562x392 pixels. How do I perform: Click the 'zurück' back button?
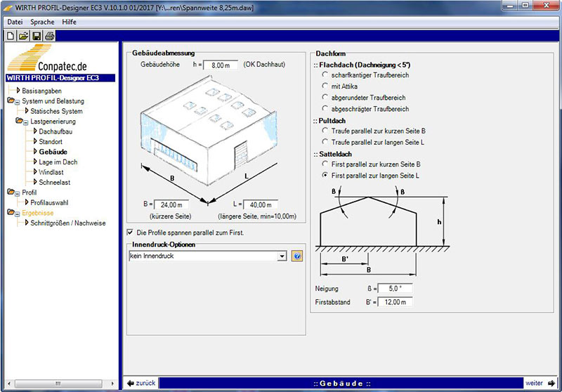click(x=141, y=383)
